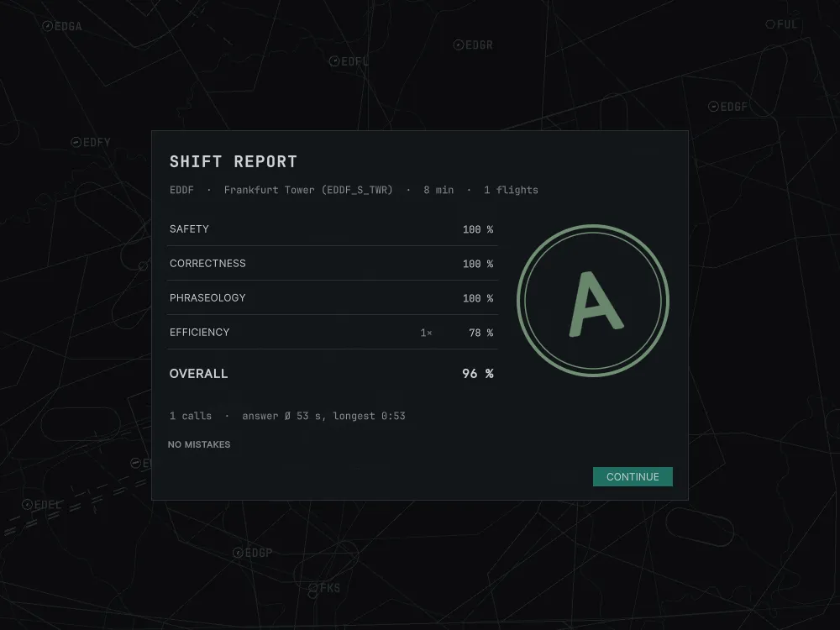Click the OVERALL 96 % score
Screen dimensions: 840x630
point(478,374)
